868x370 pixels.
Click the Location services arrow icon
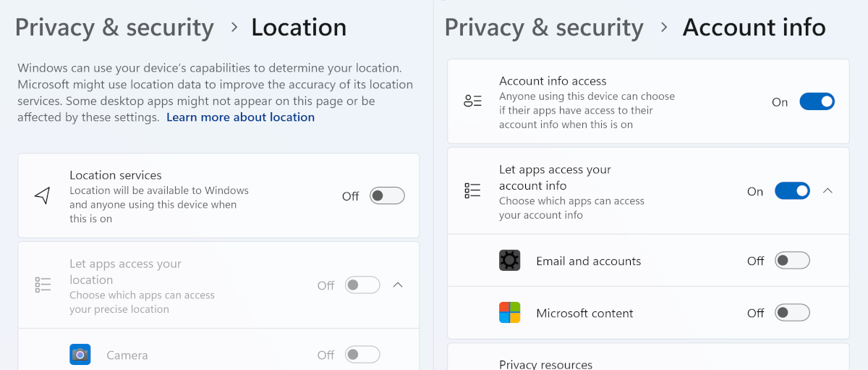tap(43, 195)
